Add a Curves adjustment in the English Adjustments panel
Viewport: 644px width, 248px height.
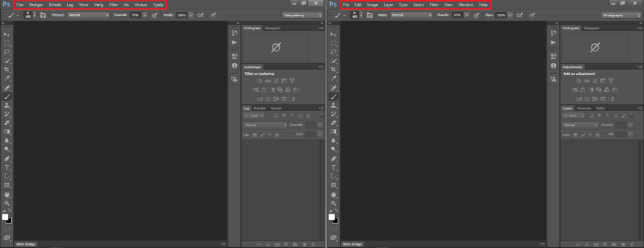pos(595,81)
